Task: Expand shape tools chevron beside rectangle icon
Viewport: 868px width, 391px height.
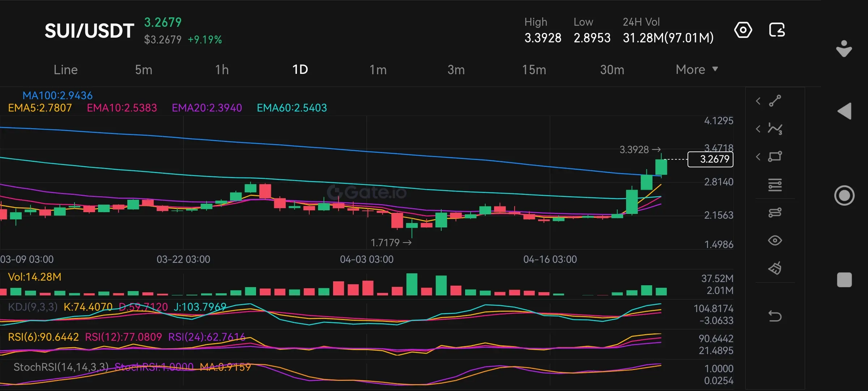Action: coord(758,157)
